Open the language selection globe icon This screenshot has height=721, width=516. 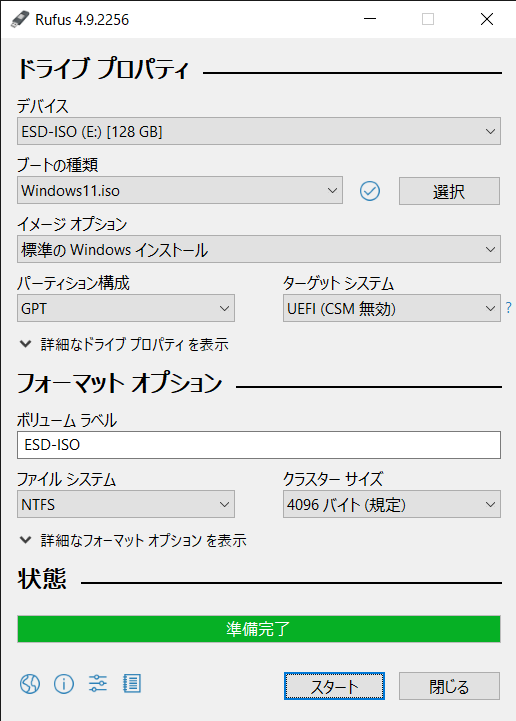point(30,684)
